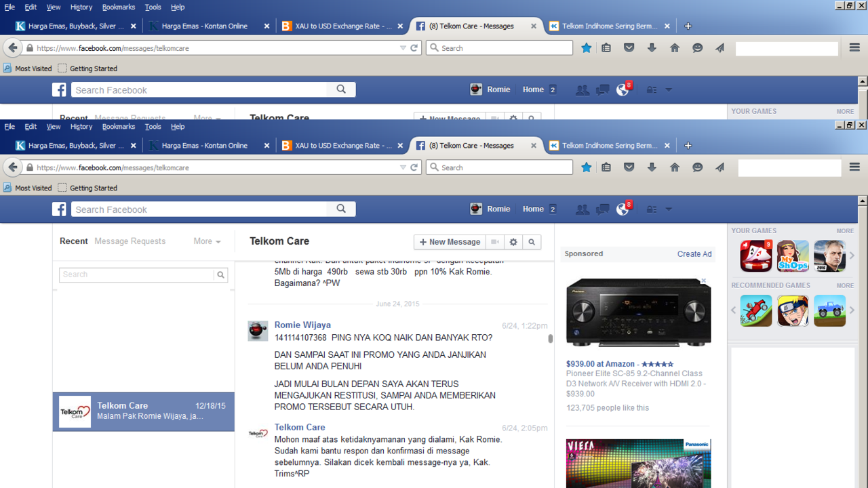
Task: Open URL history dropdown in background window address bar
Action: (x=403, y=48)
